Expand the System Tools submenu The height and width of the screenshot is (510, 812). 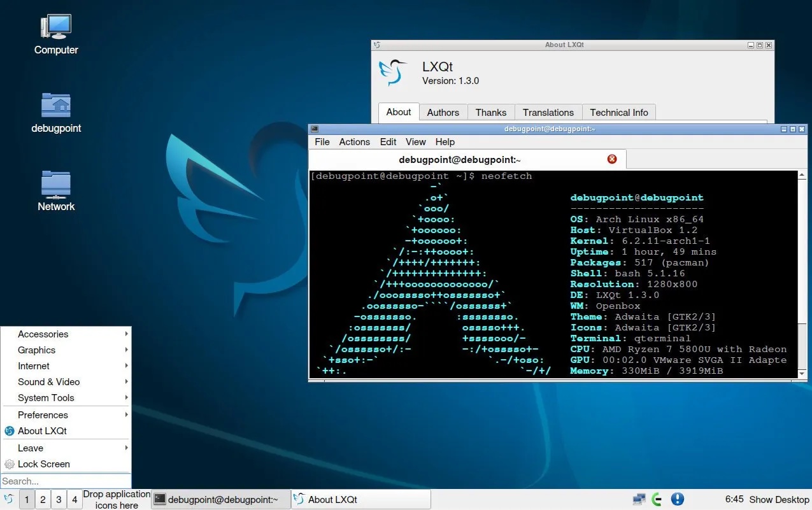click(46, 398)
